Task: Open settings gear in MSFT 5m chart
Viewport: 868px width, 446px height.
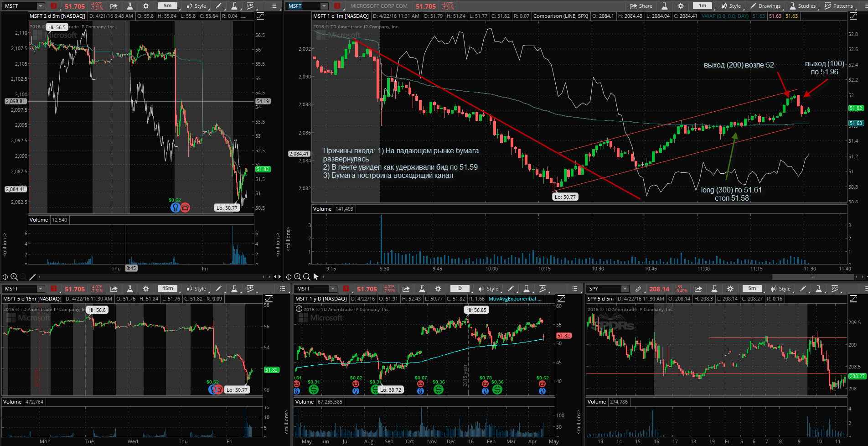Action: point(146,6)
